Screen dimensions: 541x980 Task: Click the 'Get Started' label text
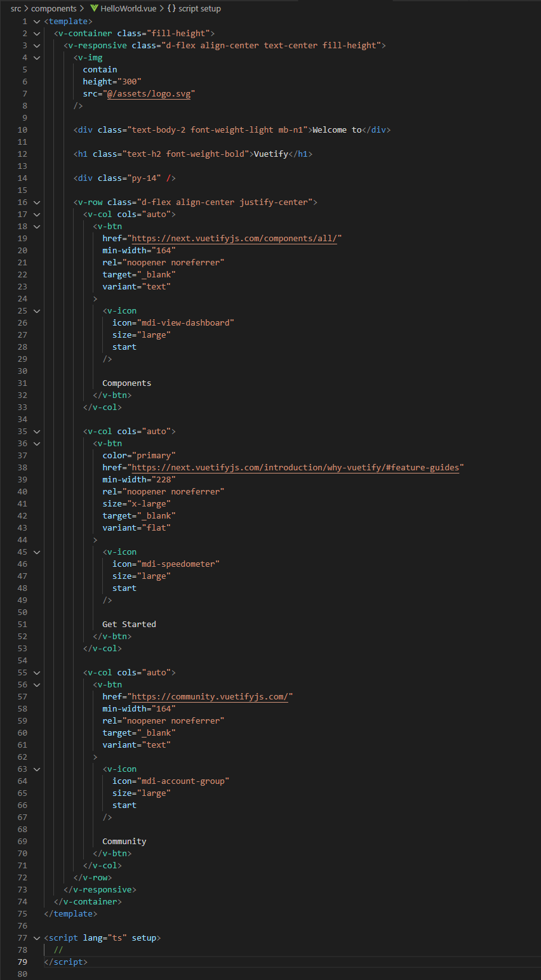coord(129,625)
